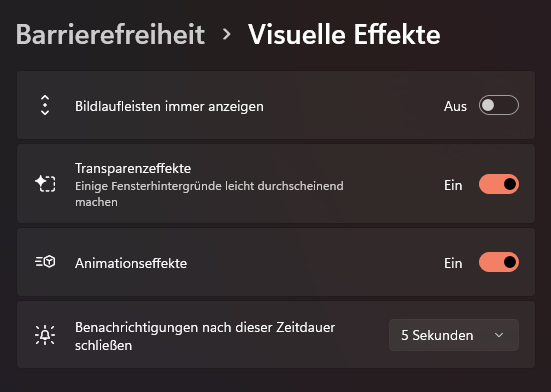Click the notification bell icon
The height and width of the screenshot is (392, 551).
point(45,335)
